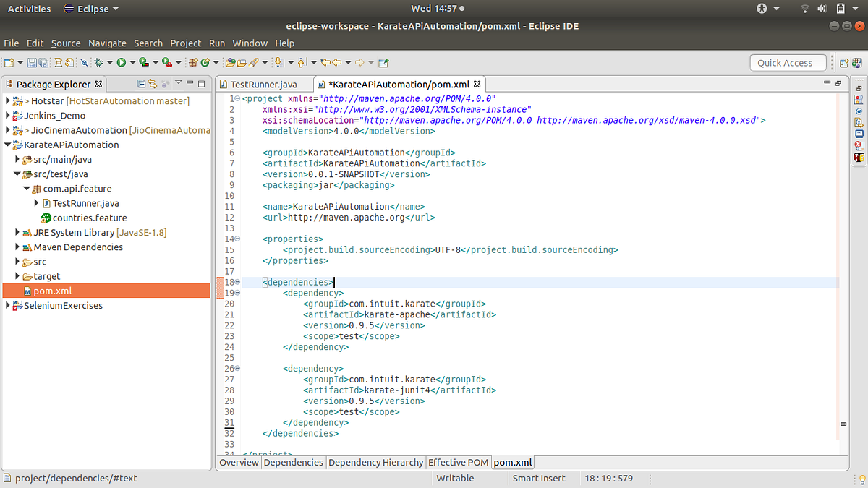Open the New wizard icon on the toolbar

click(9, 62)
